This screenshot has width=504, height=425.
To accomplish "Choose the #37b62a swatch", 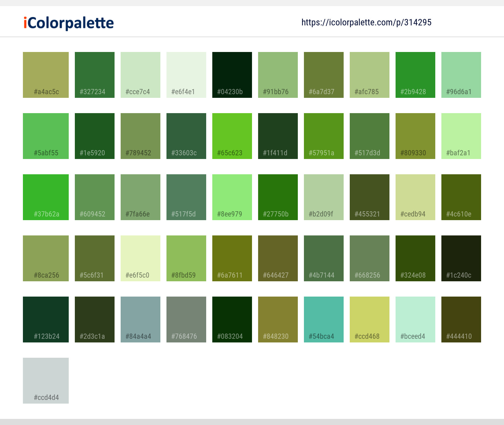I will (46, 197).
